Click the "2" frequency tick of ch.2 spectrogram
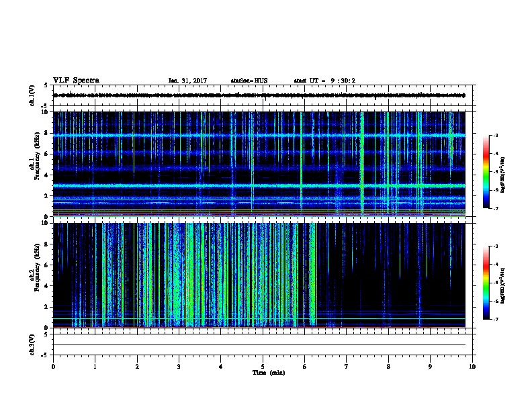 pos(46,307)
